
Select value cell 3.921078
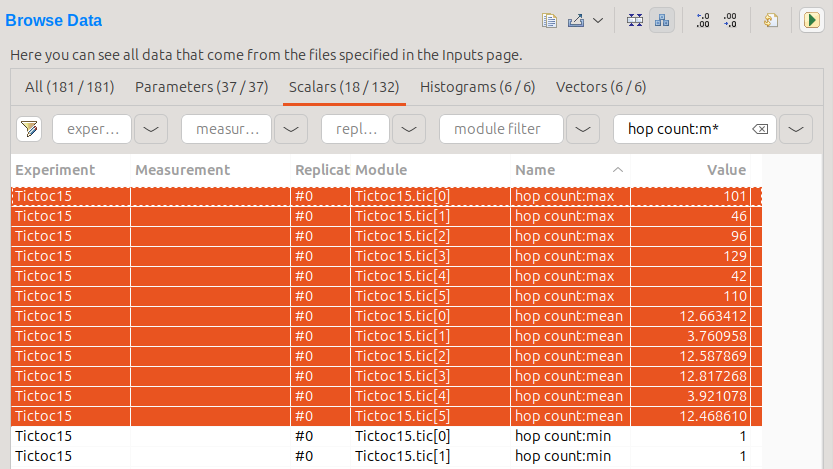pyautogui.click(x=690, y=396)
